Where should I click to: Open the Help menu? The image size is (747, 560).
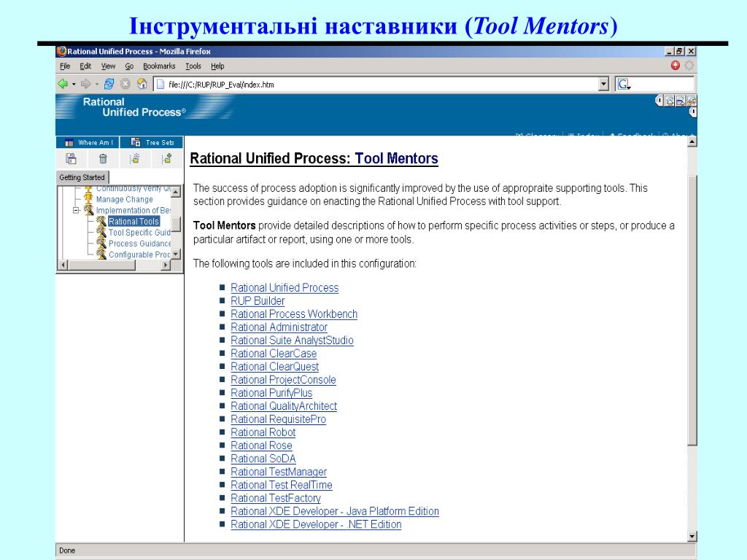point(217,66)
